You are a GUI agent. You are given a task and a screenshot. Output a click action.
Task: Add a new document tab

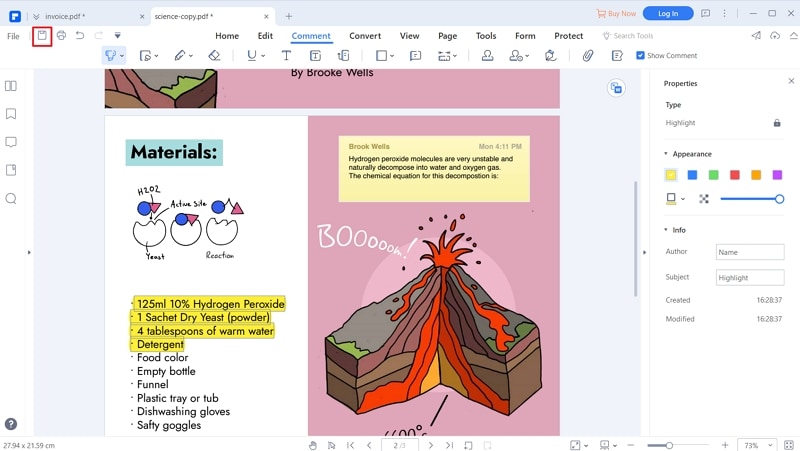pyautogui.click(x=289, y=16)
